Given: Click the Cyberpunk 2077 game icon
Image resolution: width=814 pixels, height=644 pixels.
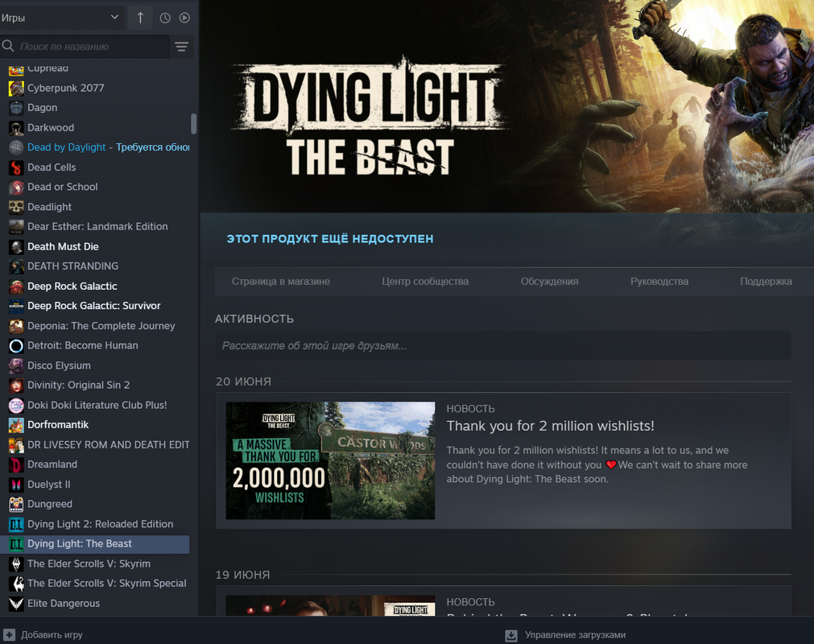Looking at the screenshot, I should (16, 89).
